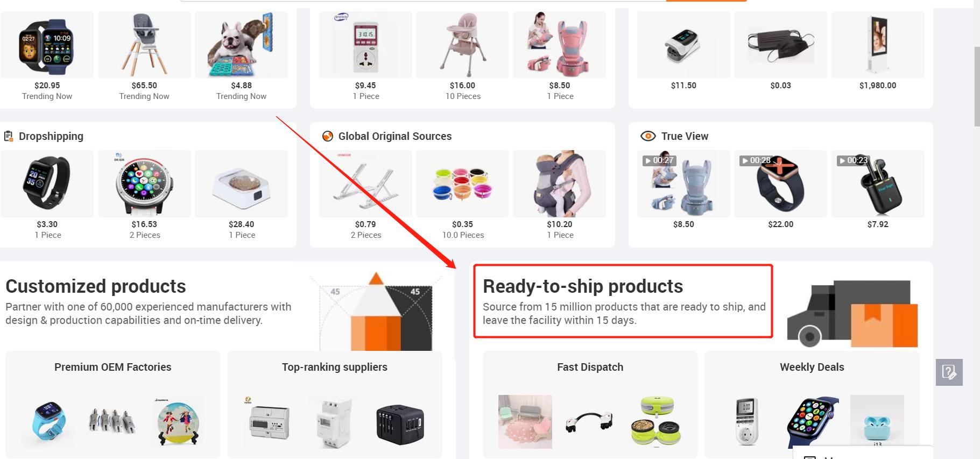Viewport: 980px width, 459px height.
Task: Click the pencil illustration beside Customized products
Action: point(376,311)
